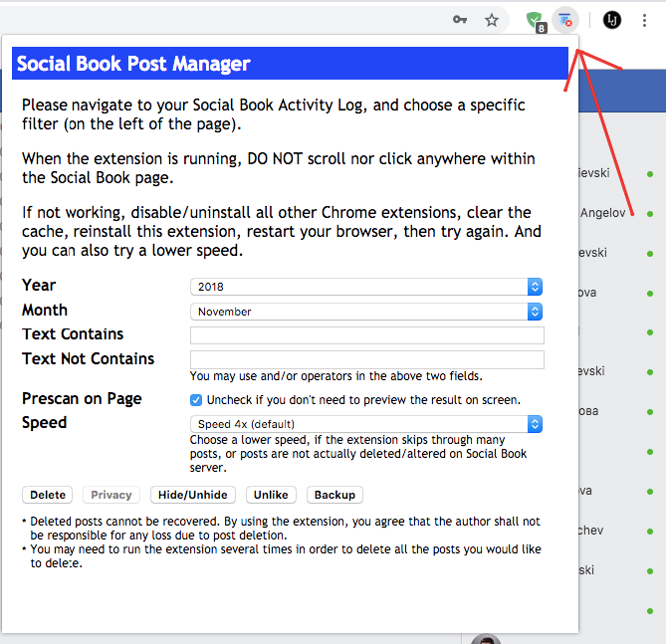Click the 'Speed' field label

pos(44,423)
